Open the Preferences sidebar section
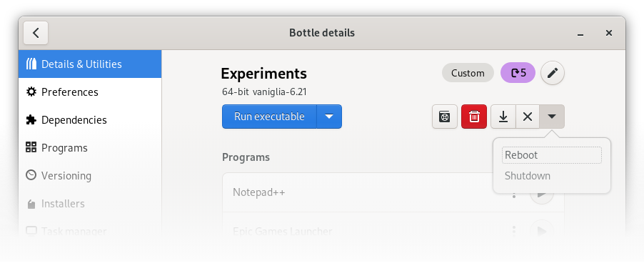Image resolution: width=644 pixels, height=271 pixels. pyautogui.click(x=90, y=92)
